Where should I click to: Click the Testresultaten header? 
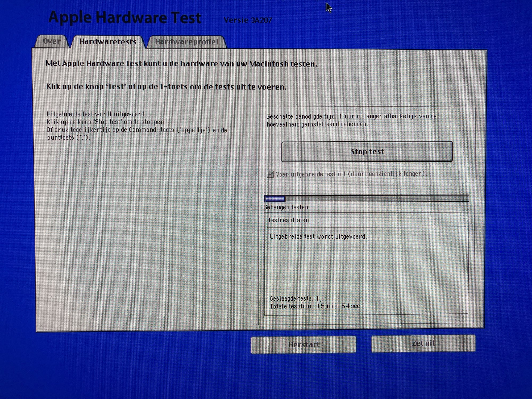pos(288,220)
